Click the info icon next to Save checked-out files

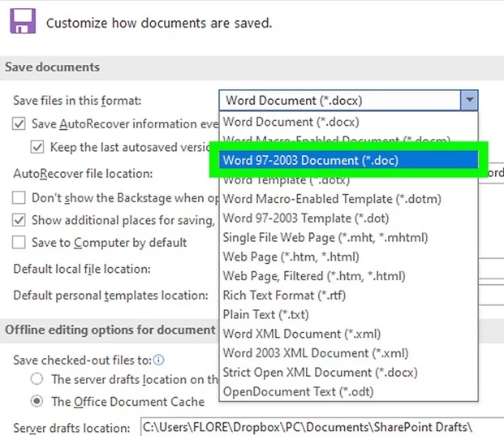[x=159, y=360]
